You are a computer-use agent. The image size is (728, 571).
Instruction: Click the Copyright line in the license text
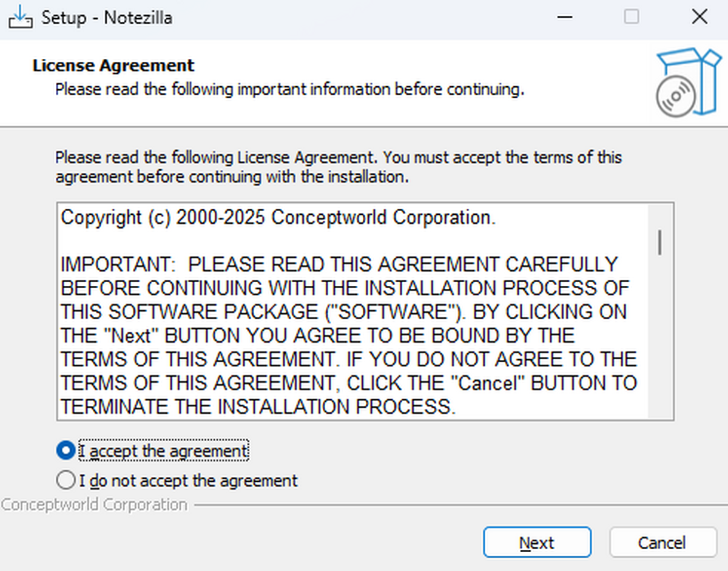pos(278,218)
